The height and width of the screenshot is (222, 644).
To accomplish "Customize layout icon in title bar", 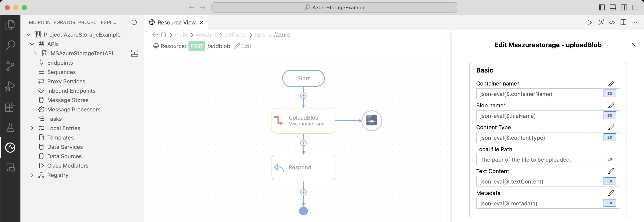I will 635,7.
